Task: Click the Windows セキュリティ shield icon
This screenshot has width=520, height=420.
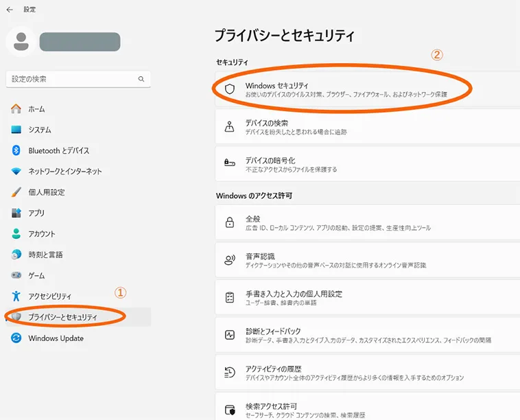Action: [230, 89]
